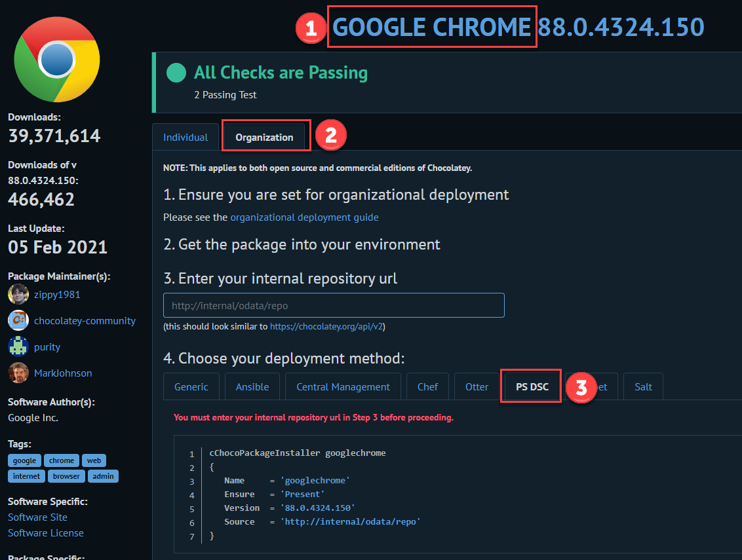Image resolution: width=742 pixels, height=560 pixels.
Task: Open zippy1981's maintainer avatar
Action: 18,293
